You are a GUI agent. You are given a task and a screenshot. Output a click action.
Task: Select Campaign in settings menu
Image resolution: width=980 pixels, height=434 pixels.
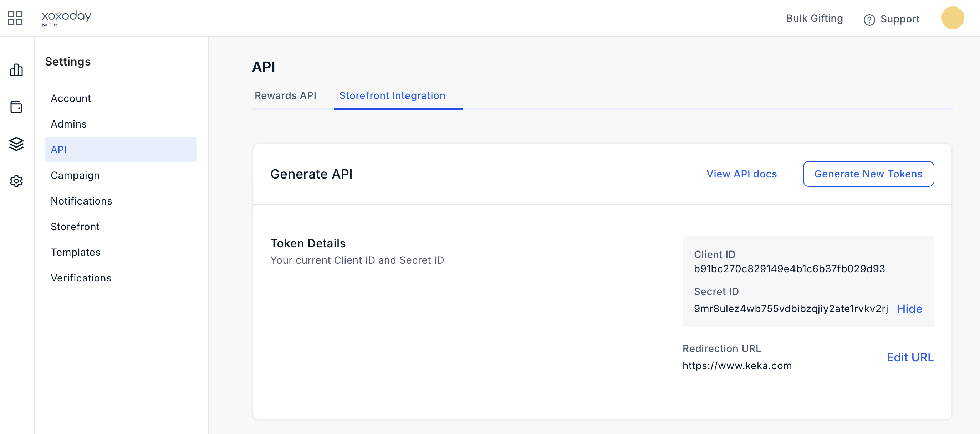[75, 176]
